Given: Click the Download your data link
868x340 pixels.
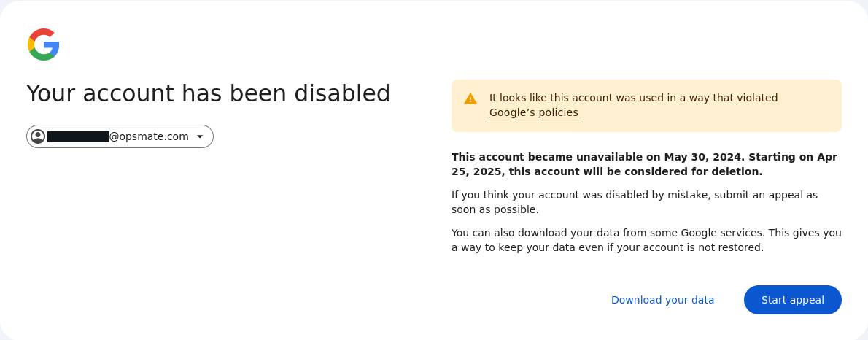Looking at the screenshot, I should pos(662,300).
